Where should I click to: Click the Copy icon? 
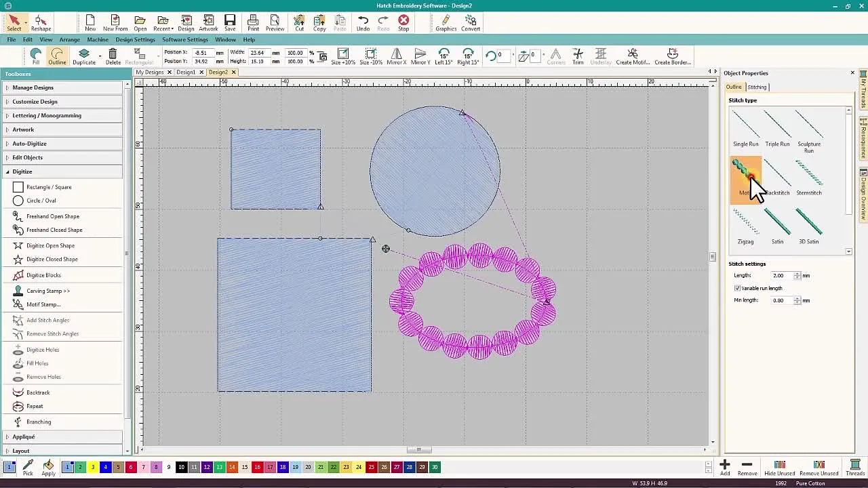pos(319,23)
